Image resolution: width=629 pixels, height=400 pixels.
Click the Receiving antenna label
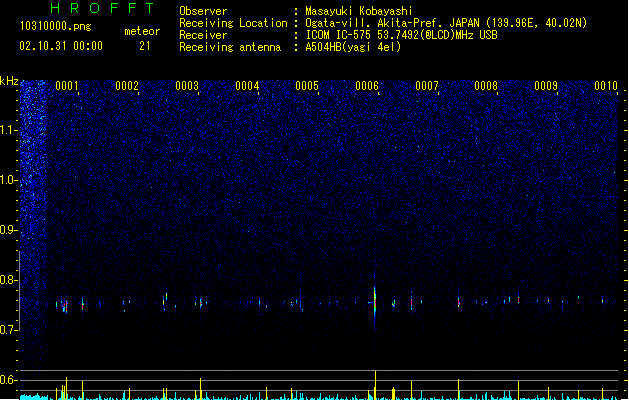(x=230, y=47)
